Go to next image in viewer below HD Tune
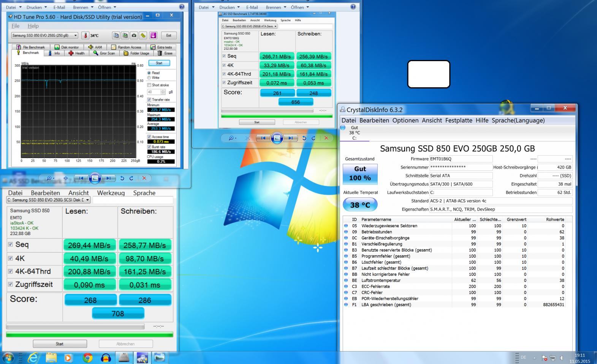 (108, 178)
